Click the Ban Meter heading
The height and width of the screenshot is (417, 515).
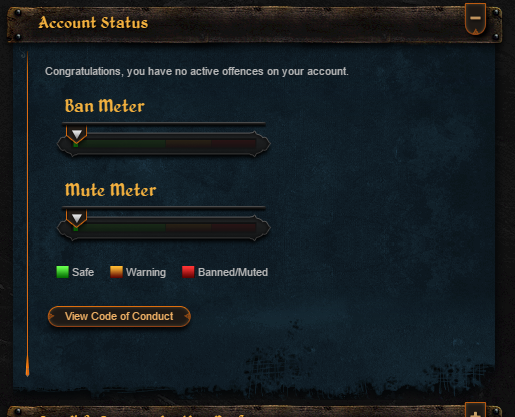[x=104, y=106]
